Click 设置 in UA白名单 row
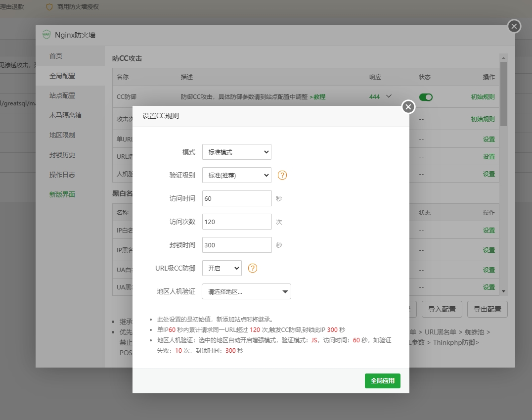The height and width of the screenshot is (420, 532). tap(489, 270)
